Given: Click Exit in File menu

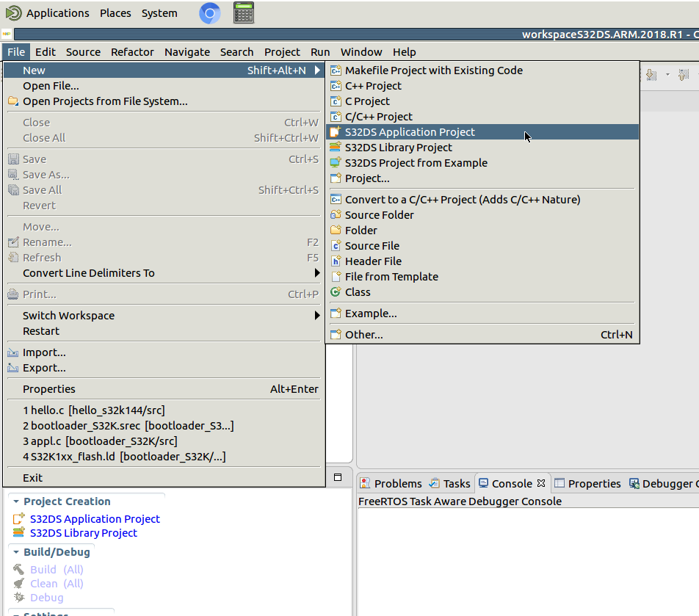Looking at the screenshot, I should [x=164, y=478].
